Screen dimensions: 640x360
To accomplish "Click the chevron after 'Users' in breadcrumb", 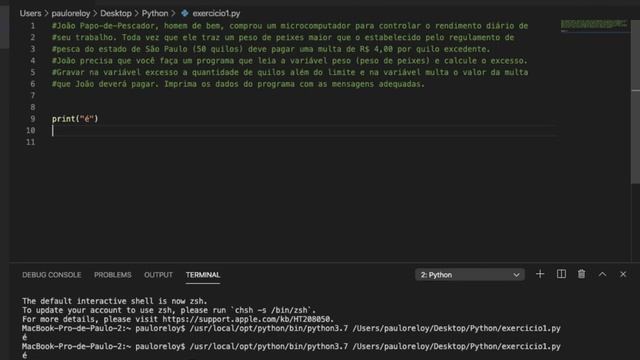I will click(x=47, y=13).
